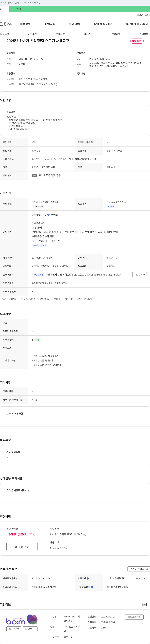Click the bo:m Research House company logo

(22, 620)
